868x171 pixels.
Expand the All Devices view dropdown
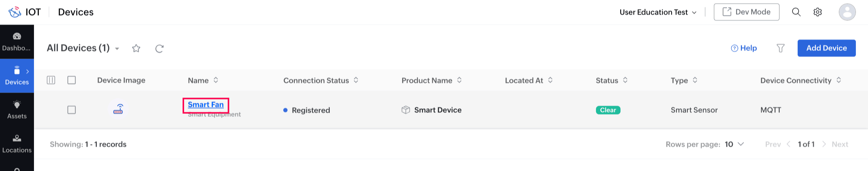click(x=117, y=49)
